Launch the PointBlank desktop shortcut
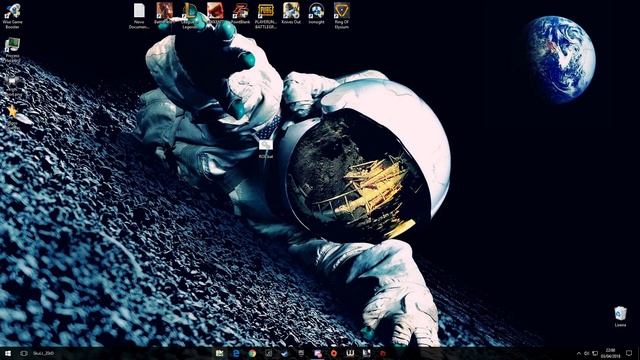The width and height of the screenshot is (640, 360). coord(240,13)
